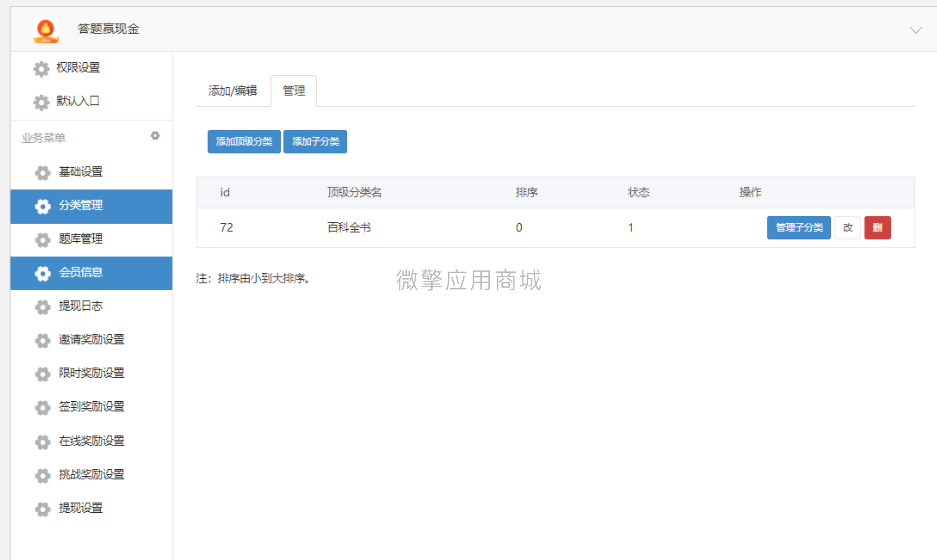Open 签到奖励设置 settings
Viewport: 937px width, 560px height.
tap(92, 407)
